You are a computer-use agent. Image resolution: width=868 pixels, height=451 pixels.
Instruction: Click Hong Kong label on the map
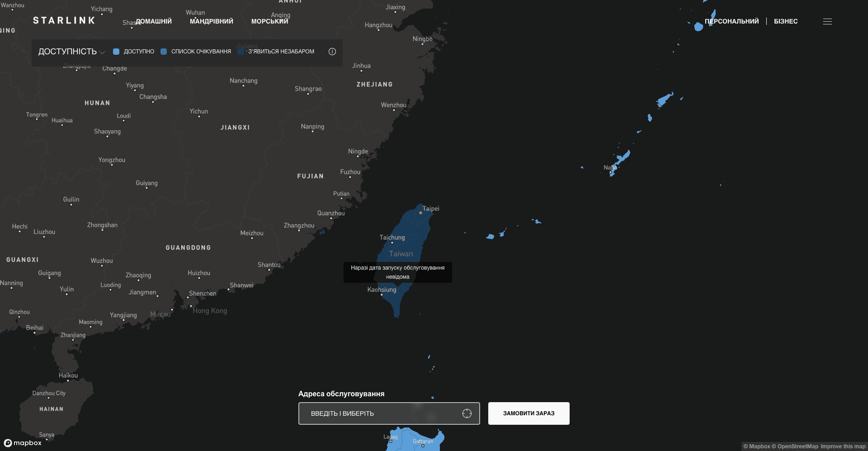[x=210, y=311]
